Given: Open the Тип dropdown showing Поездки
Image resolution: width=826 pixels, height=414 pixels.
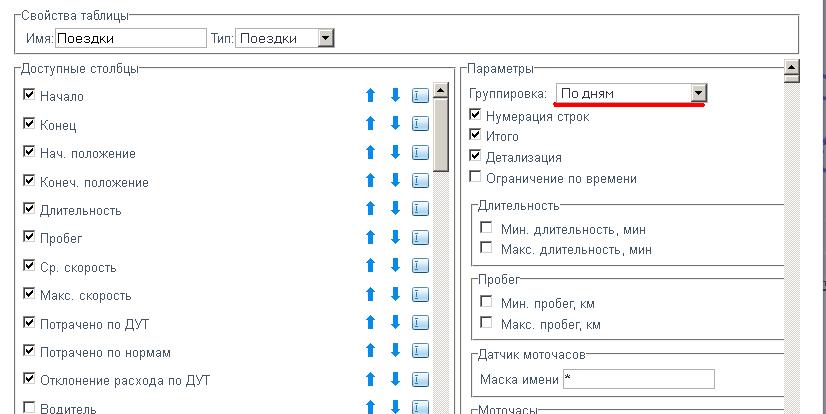Looking at the screenshot, I should (284, 38).
